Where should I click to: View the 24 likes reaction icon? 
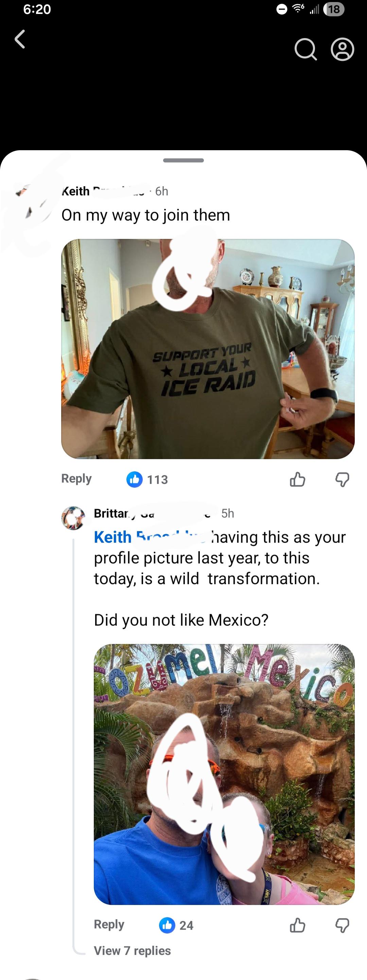pos(167,925)
